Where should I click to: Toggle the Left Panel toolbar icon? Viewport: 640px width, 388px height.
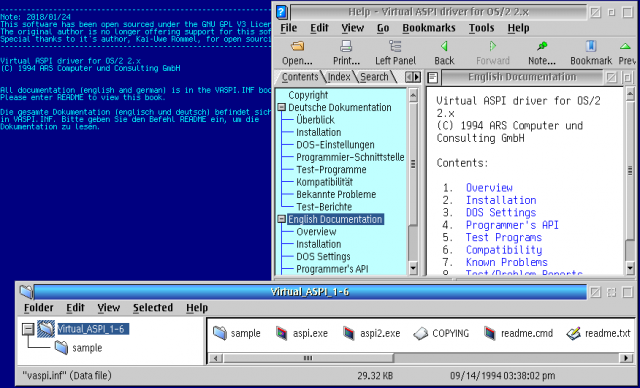pyautogui.click(x=395, y=46)
